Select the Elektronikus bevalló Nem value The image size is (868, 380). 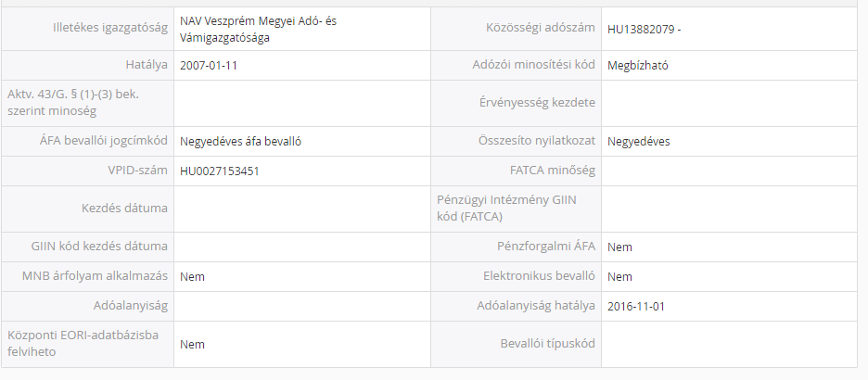pos(619,276)
